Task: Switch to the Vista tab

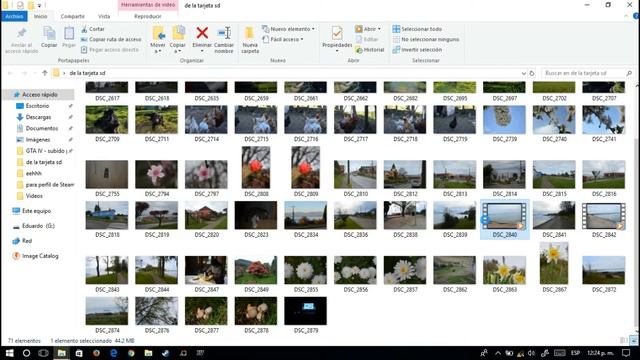Action: [x=104, y=16]
